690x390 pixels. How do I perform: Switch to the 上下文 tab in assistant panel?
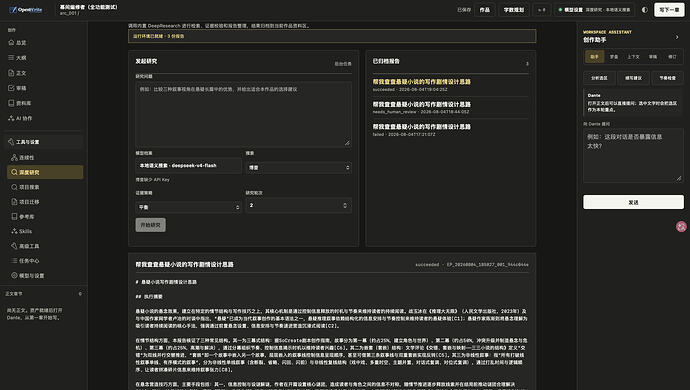(x=633, y=57)
